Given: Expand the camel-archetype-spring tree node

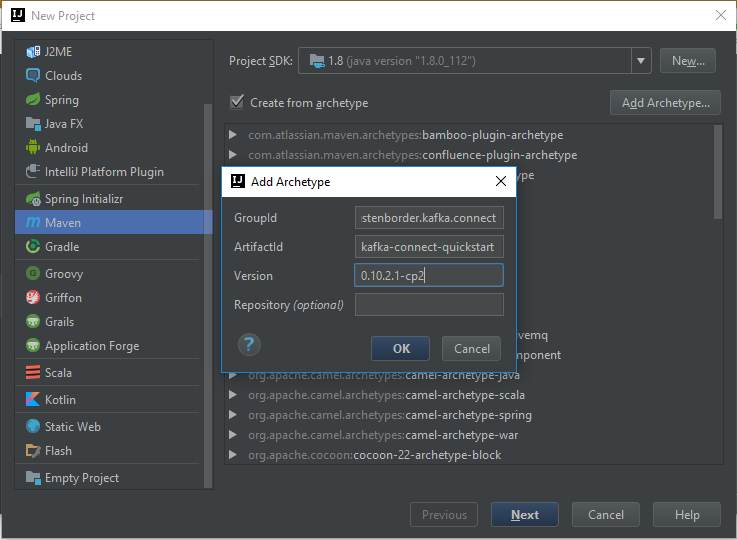Looking at the screenshot, I should 233,415.
